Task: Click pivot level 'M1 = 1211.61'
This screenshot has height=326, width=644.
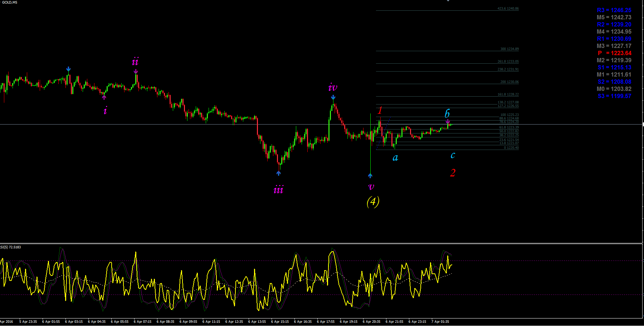Action: tap(614, 74)
